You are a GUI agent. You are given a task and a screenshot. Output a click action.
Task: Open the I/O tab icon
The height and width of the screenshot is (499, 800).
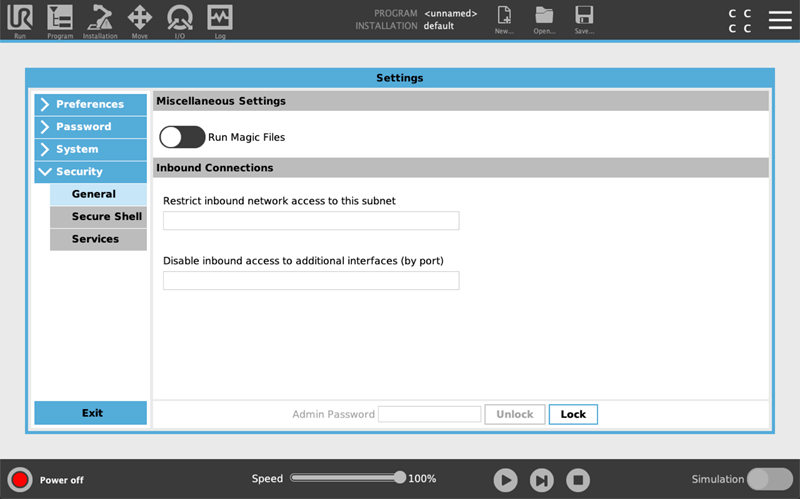tap(180, 18)
